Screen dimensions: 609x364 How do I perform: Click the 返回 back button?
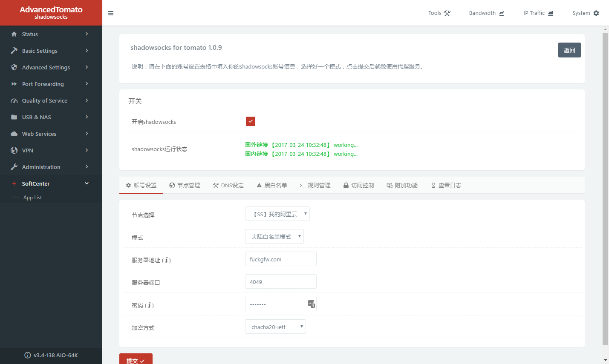click(569, 50)
